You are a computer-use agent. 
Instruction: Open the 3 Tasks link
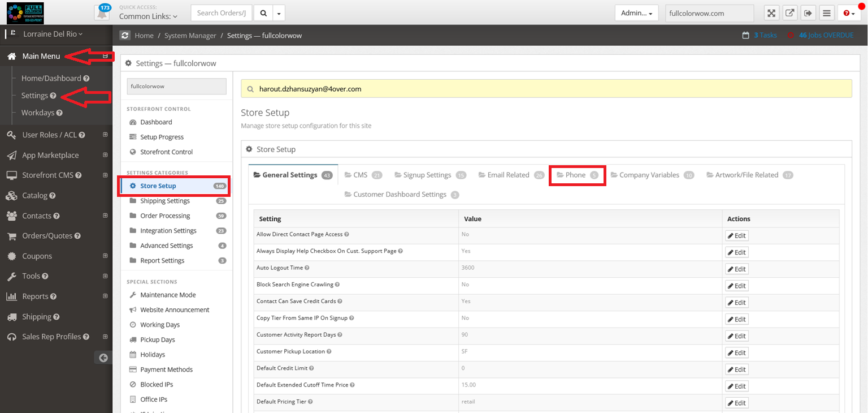pos(765,35)
